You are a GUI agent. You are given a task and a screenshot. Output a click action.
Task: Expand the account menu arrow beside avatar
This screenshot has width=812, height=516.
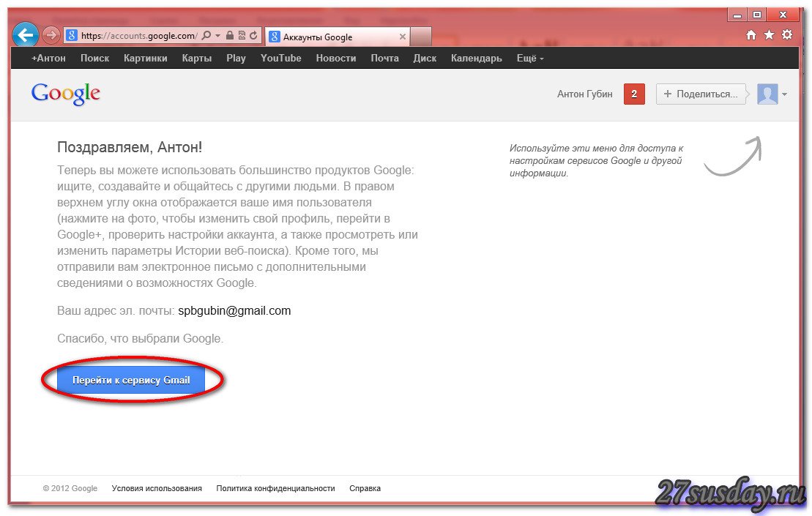[x=785, y=94]
